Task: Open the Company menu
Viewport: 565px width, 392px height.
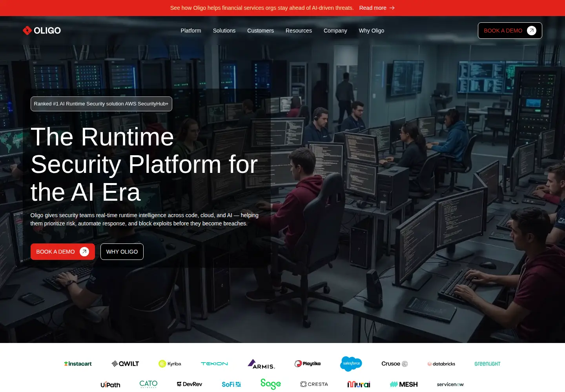Action: click(x=335, y=31)
